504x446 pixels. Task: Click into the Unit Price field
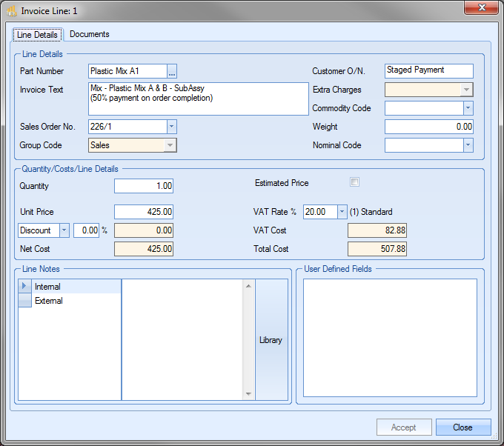coord(144,212)
